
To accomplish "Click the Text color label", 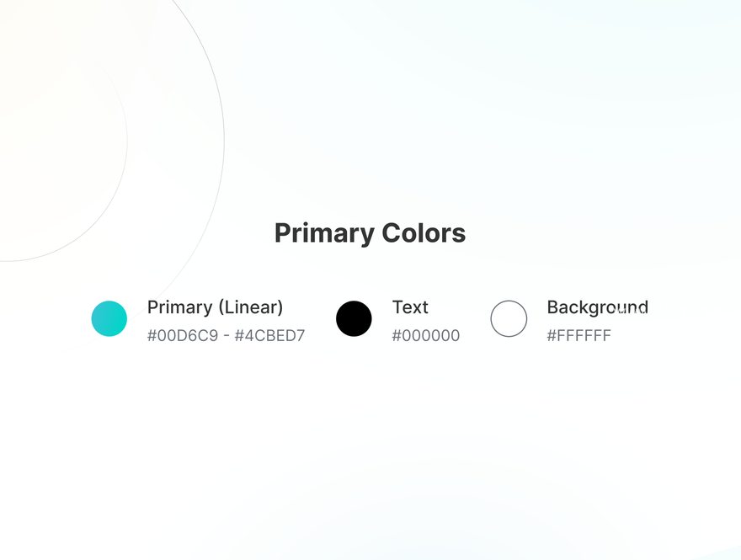I will pyautogui.click(x=410, y=307).
